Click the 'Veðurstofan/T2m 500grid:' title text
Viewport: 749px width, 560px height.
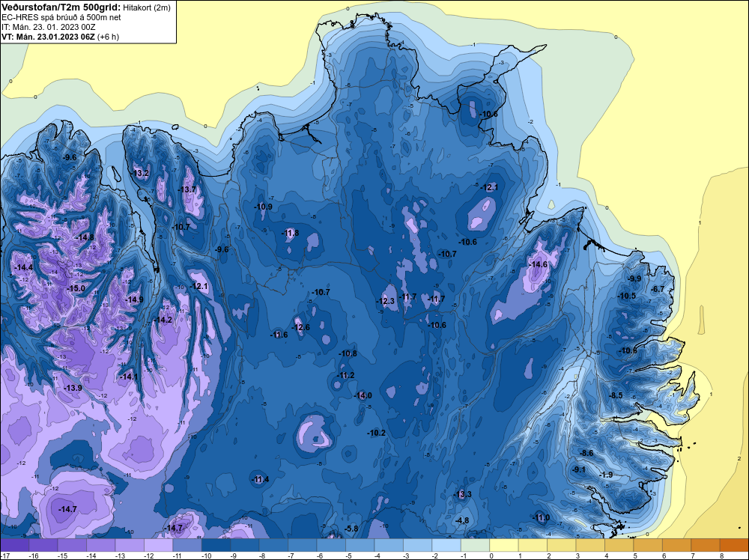click(x=61, y=7)
